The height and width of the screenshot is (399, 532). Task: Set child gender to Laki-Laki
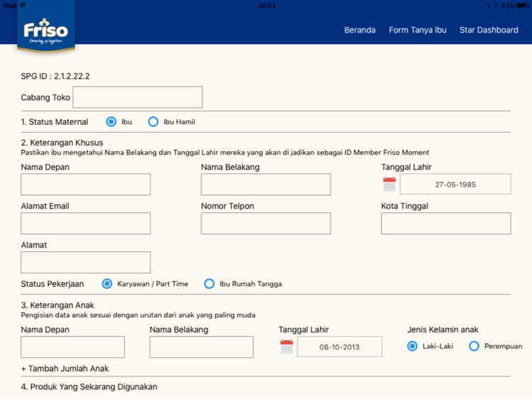(412, 346)
